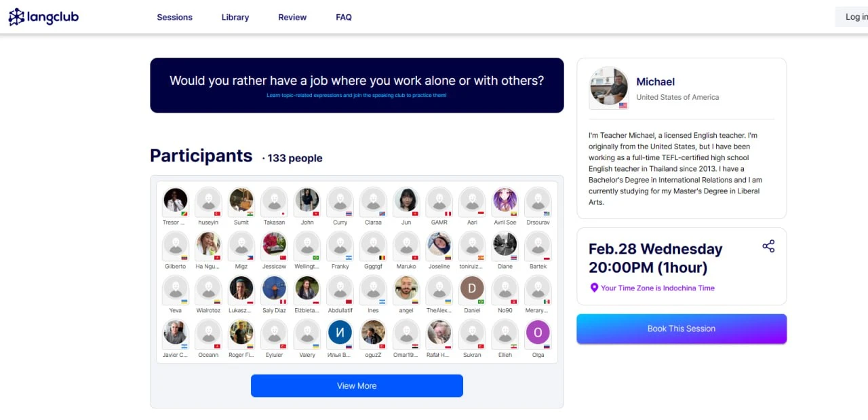Click the purple location pin icon

(x=594, y=288)
